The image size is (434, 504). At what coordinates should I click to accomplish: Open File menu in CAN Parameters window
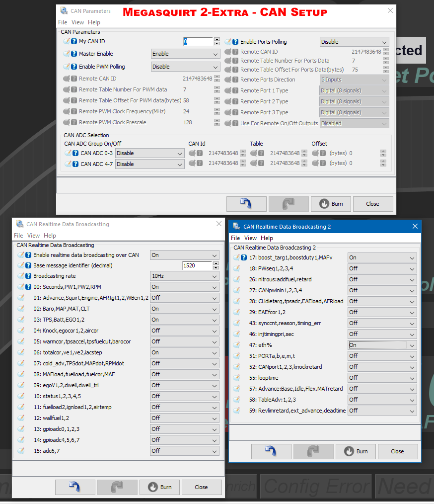click(x=63, y=22)
